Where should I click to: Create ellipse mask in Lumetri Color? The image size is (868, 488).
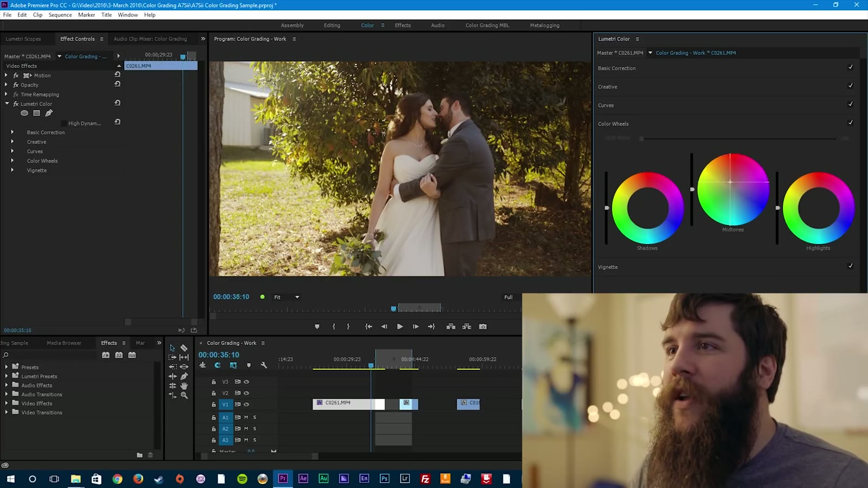coord(24,113)
